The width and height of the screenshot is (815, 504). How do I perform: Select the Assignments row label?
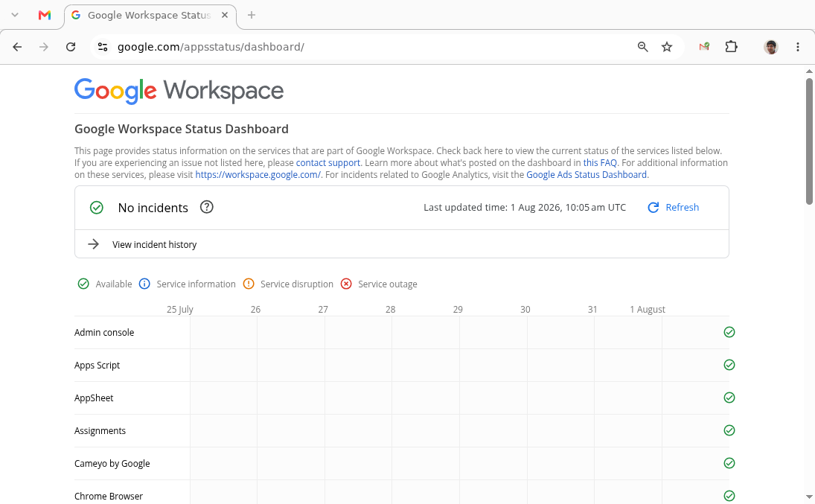point(100,430)
